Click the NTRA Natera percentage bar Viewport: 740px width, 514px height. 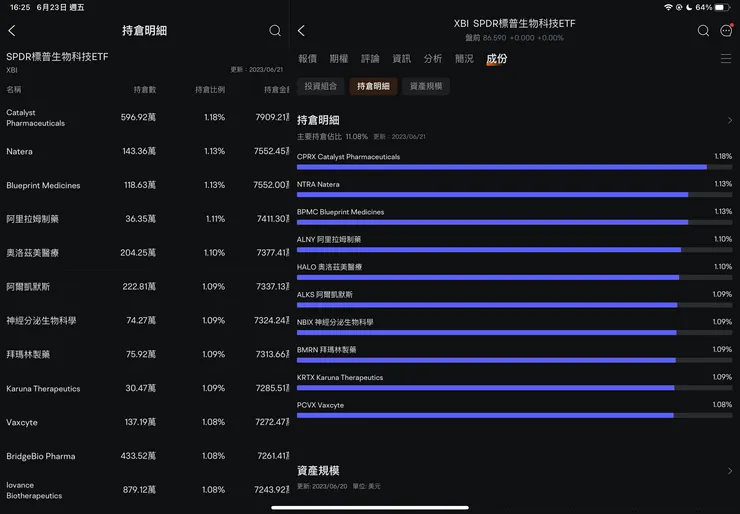click(x=514, y=194)
